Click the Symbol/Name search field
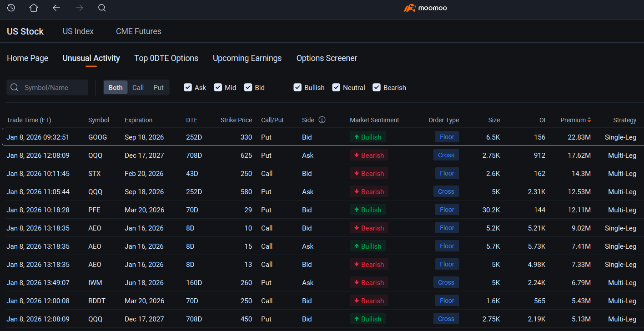644x331 pixels. 52,87
